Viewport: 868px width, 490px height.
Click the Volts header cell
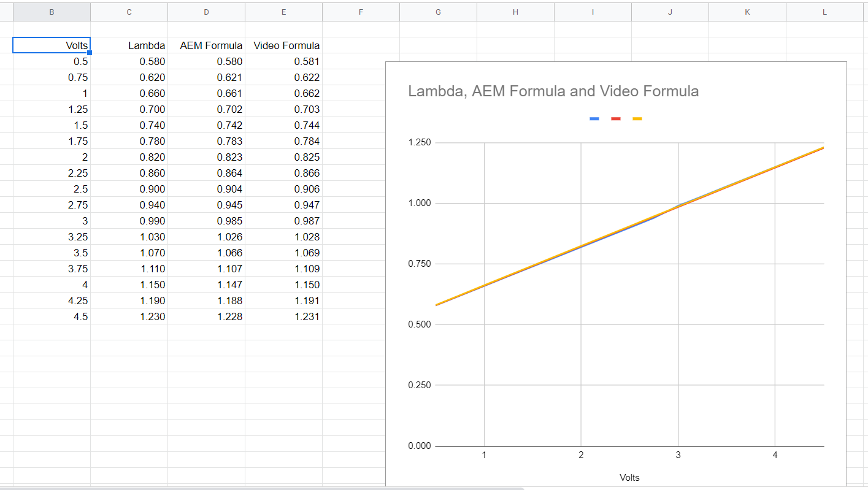click(x=52, y=45)
